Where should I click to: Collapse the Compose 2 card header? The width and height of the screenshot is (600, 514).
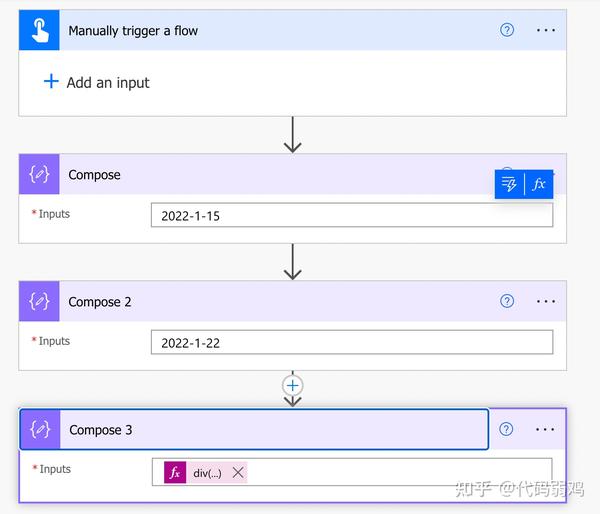tap(270, 302)
